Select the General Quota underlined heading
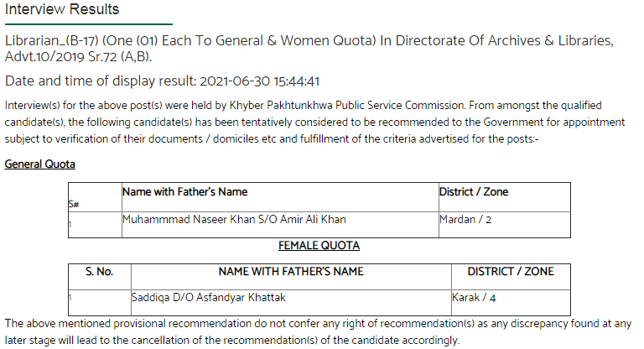Screen dimensions: 644x349 pyautogui.click(x=40, y=164)
